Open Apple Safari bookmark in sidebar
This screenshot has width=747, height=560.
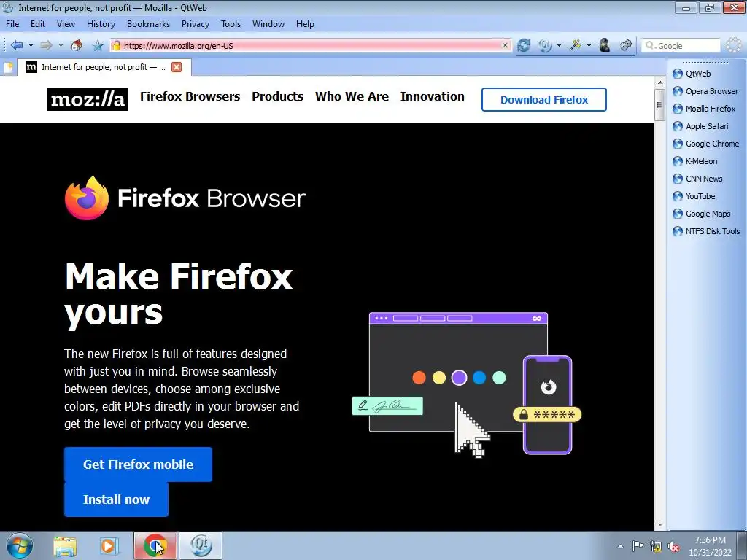pyautogui.click(x=700, y=126)
